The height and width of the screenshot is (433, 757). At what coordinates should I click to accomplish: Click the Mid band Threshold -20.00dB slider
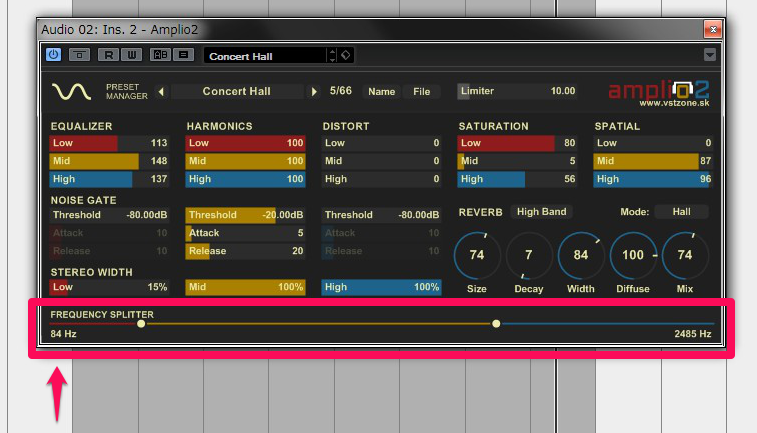[x=245, y=215]
